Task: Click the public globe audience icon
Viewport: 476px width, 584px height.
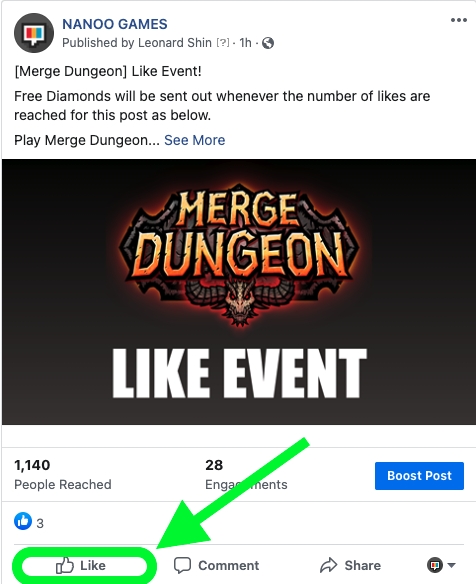Action: point(268,43)
